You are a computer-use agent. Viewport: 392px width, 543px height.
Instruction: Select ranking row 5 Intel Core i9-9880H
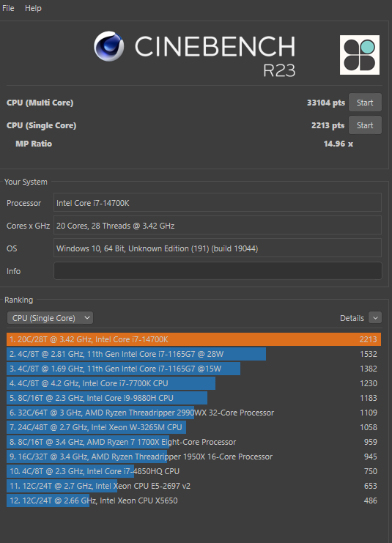[193, 398]
